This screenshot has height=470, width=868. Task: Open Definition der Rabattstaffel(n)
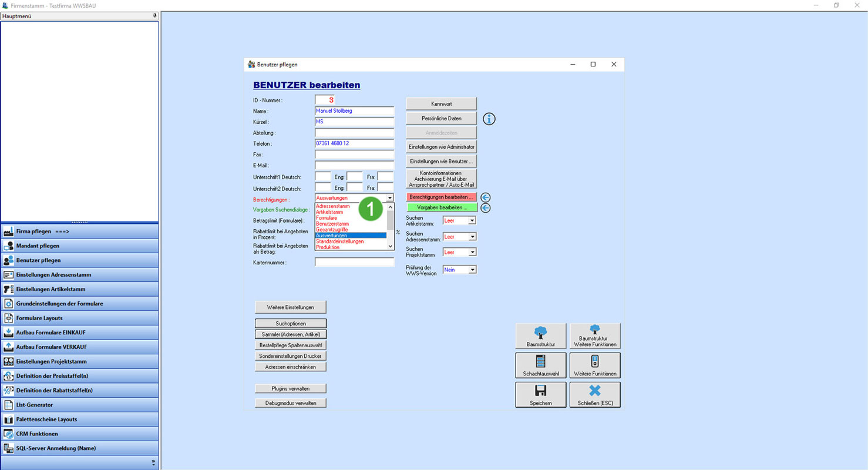pyautogui.click(x=79, y=390)
